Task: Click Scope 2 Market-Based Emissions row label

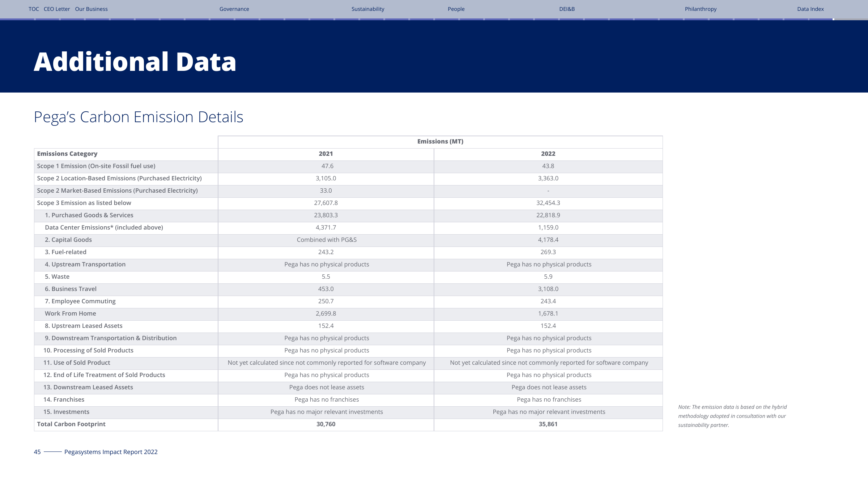Action: (117, 191)
